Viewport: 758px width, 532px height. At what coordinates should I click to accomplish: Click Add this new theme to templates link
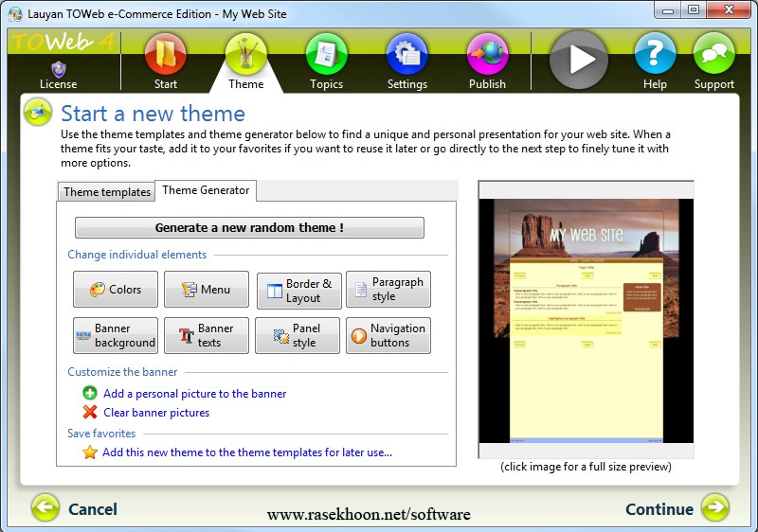point(247,452)
